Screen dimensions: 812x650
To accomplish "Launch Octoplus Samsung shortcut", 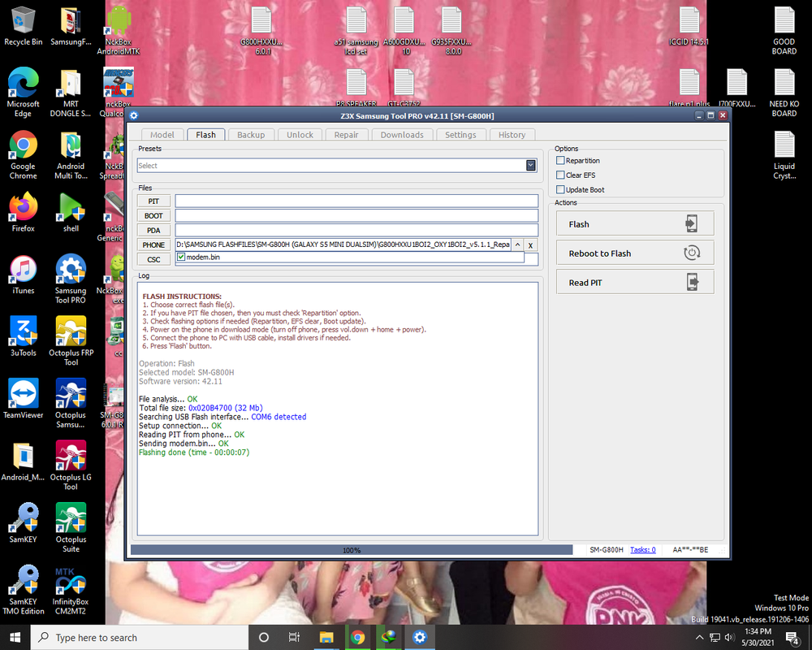I will pyautogui.click(x=71, y=403).
